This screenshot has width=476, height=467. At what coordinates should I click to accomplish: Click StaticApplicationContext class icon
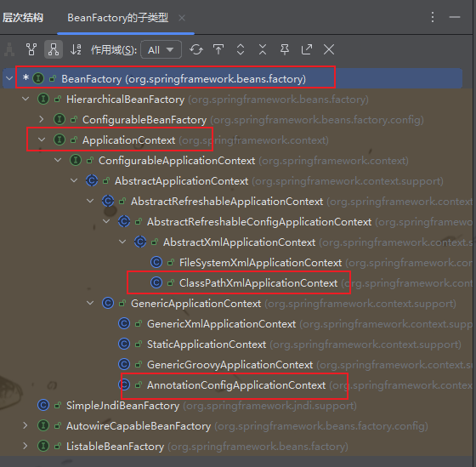tap(124, 344)
